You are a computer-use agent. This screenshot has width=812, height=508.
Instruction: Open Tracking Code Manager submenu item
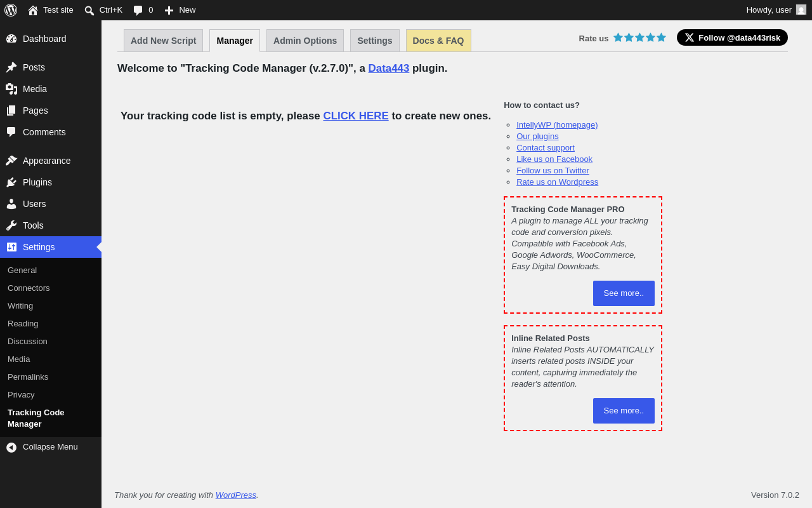pyautogui.click(x=51, y=418)
